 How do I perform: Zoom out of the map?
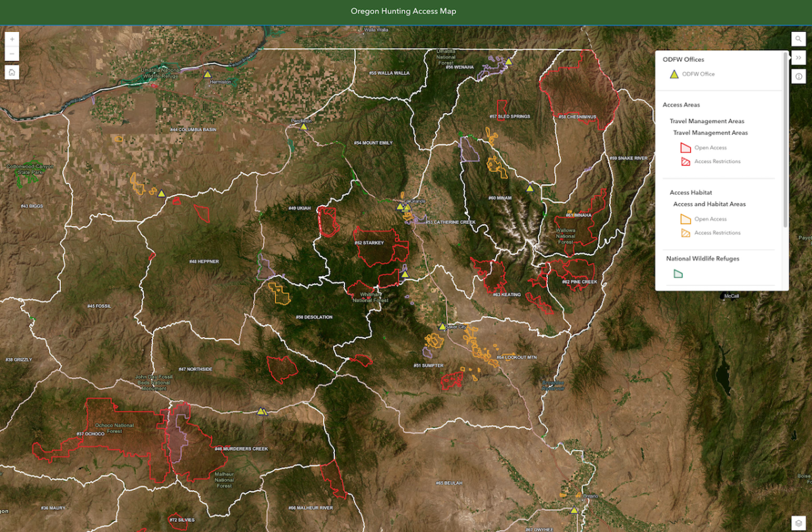[12, 54]
